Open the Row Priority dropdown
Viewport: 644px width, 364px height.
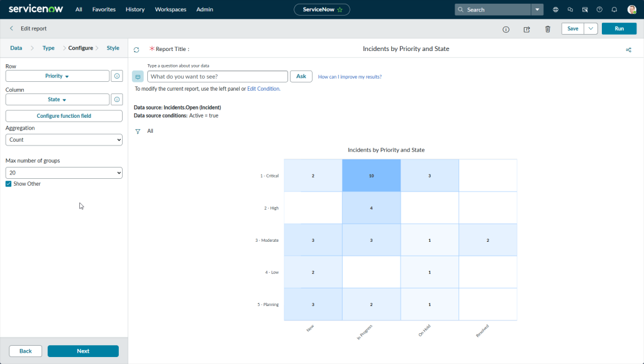pyautogui.click(x=57, y=76)
